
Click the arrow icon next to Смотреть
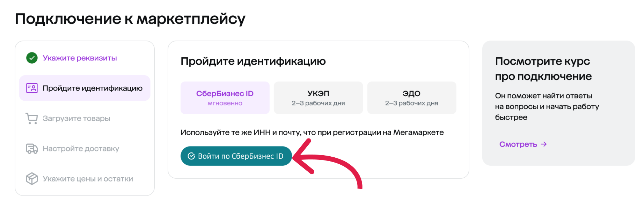(x=544, y=144)
